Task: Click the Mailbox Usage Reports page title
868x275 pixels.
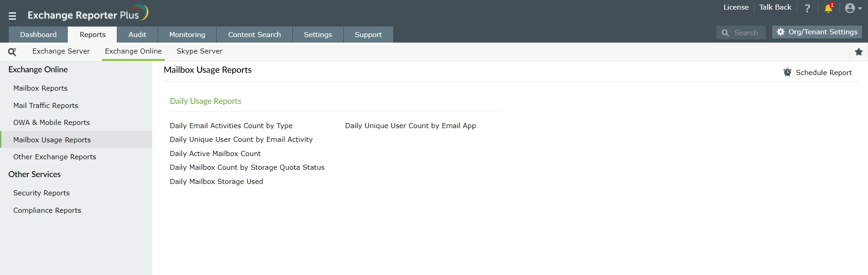Action: click(x=208, y=70)
